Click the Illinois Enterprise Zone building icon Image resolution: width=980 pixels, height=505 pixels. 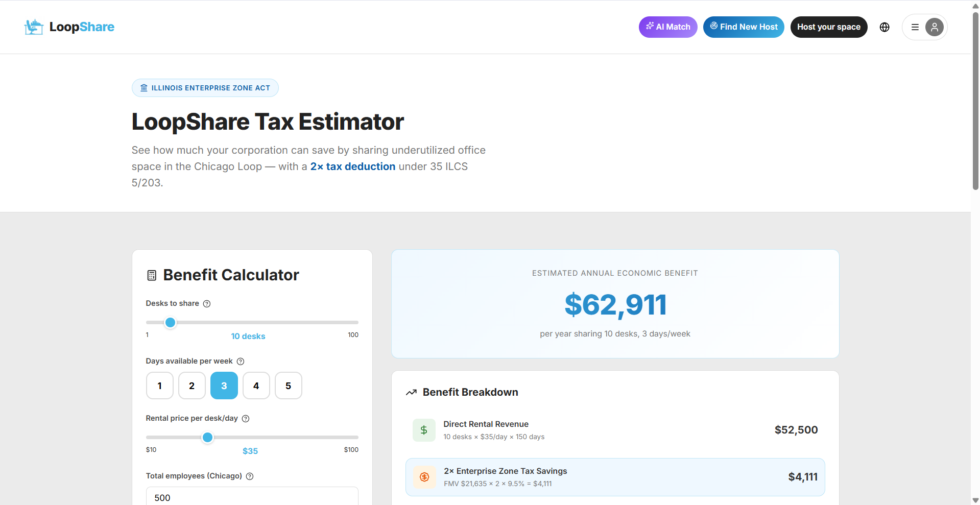[x=144, y=88]
